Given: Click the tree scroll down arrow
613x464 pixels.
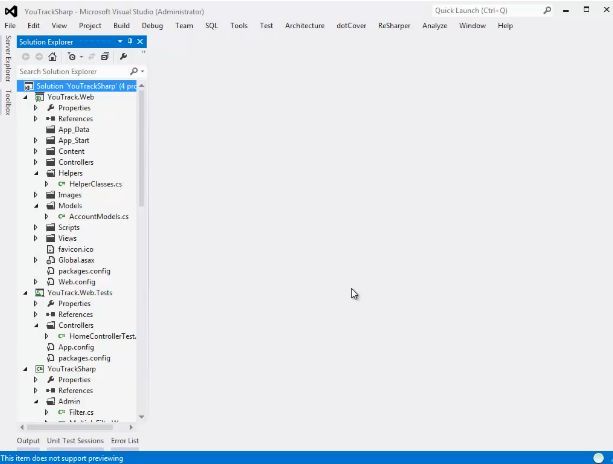Looking at the screenshot, I should click(142, 417).
